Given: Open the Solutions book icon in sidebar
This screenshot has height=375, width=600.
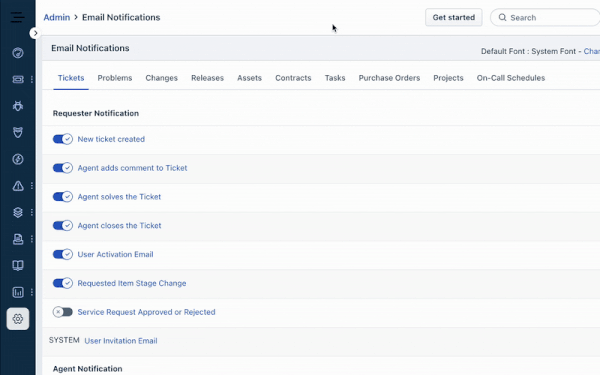Looking at the screenshot, I should 18,266.
